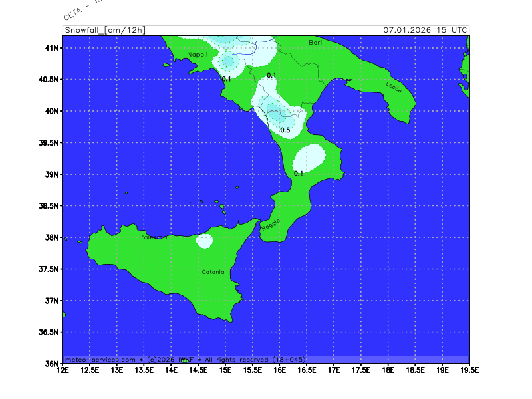Click the 40N latitude axis label

coord(52,111)
